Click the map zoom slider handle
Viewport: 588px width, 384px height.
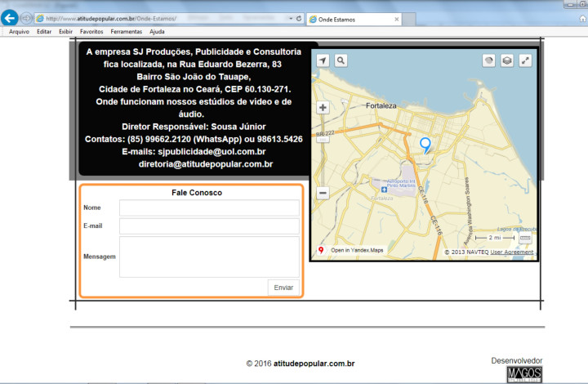coord(323,140)
